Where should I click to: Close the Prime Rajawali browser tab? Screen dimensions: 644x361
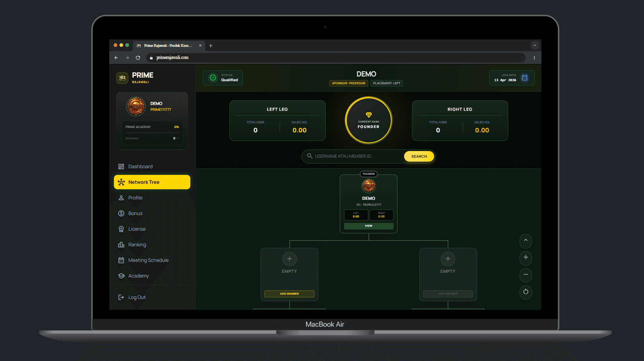(200, 46)
